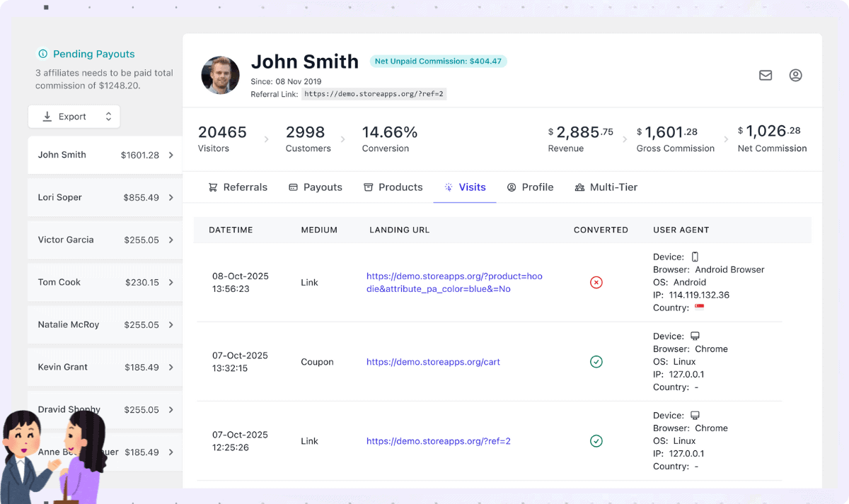Open the demo.storeapps.org/cart landing URL
Viewport: 849px width, 504px height.
432,361
